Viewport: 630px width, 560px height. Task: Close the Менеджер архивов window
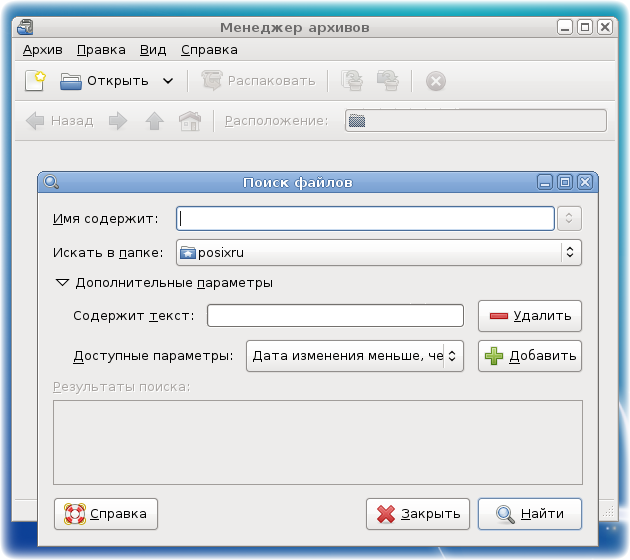coord(605,27)
